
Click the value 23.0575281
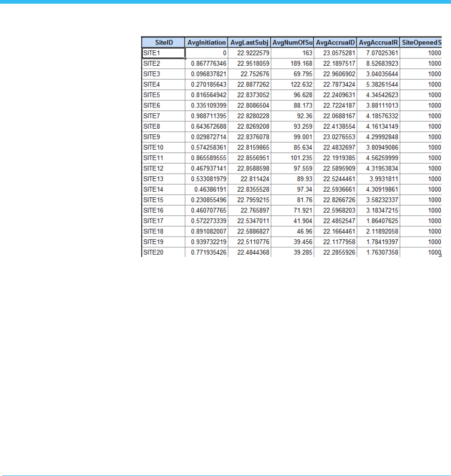[339, 53]
